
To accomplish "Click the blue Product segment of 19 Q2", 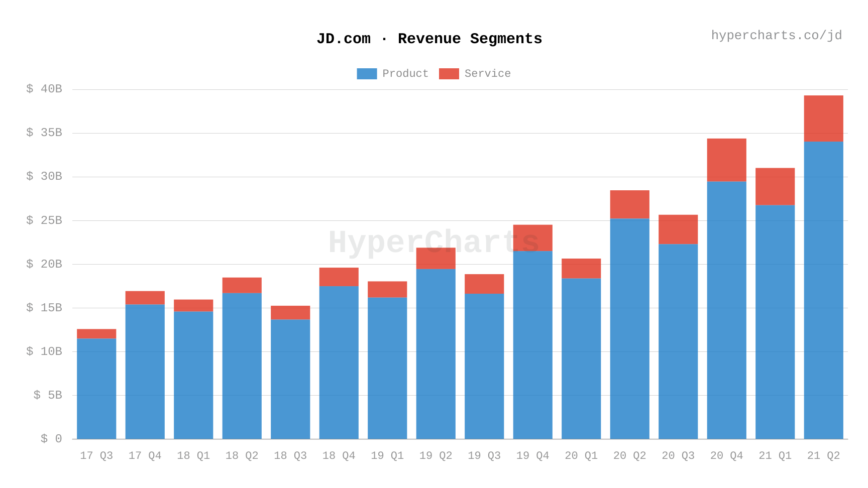I will [436, 351].
